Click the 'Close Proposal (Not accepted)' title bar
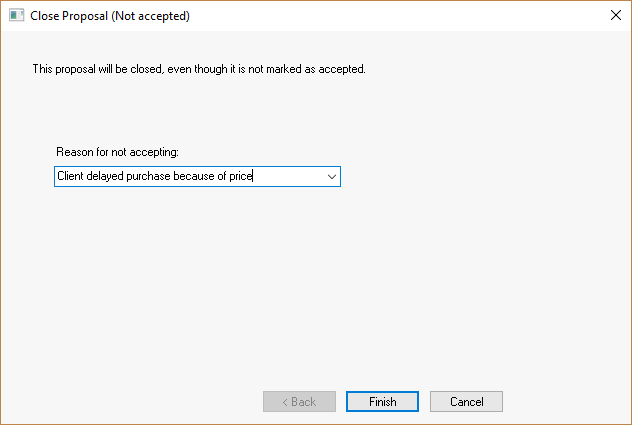This screenshot has height=425, width=632. (x=300, y=16)
